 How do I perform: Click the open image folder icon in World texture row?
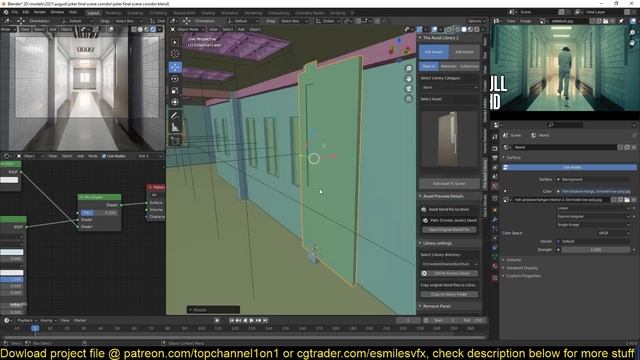pos(627,200)
